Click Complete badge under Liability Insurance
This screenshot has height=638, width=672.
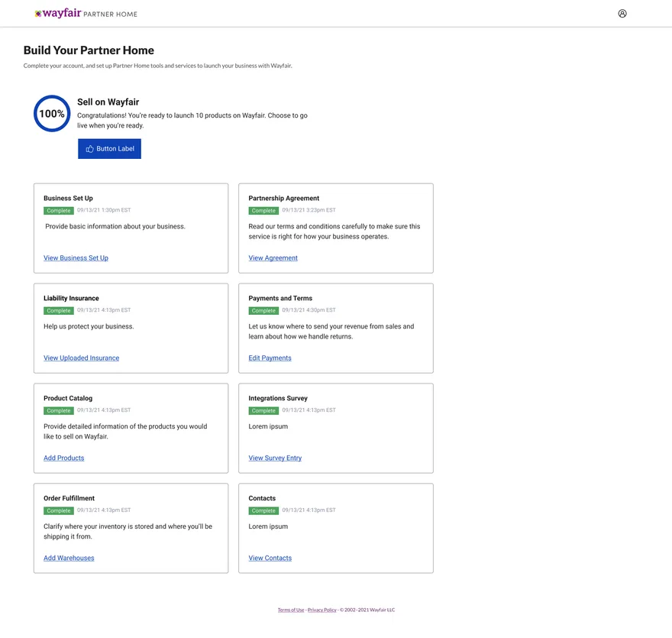point(59,310)
